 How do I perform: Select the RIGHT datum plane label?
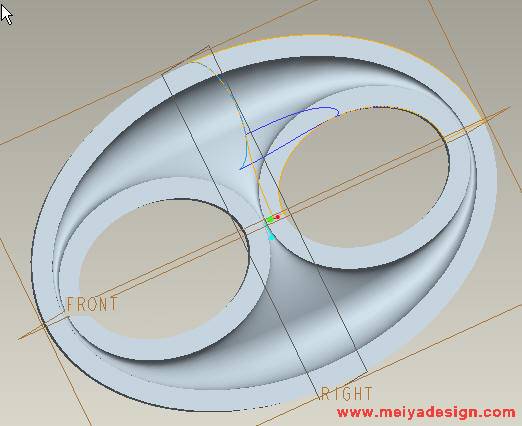tap(347, 394)
